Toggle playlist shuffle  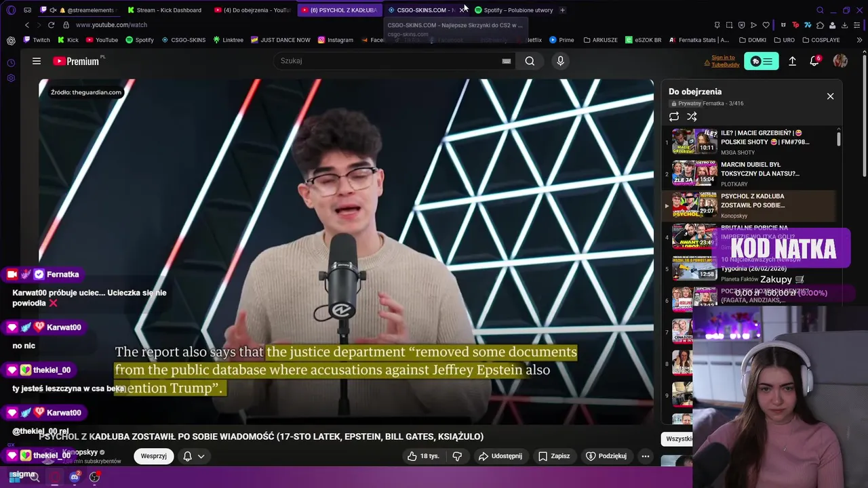point(692,117)
